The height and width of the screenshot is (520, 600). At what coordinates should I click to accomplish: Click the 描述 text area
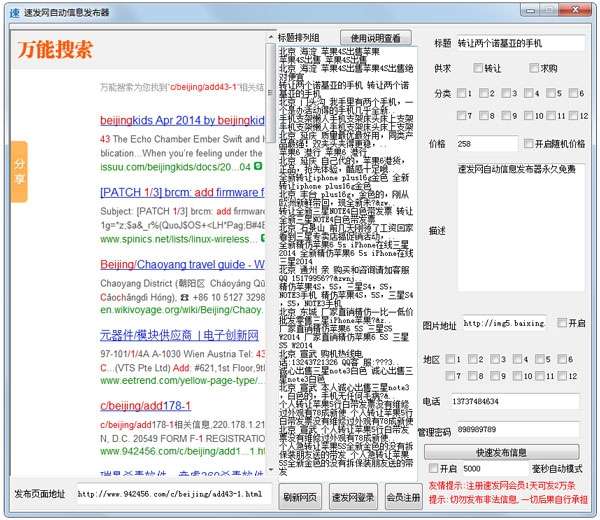tap(520, 227)
